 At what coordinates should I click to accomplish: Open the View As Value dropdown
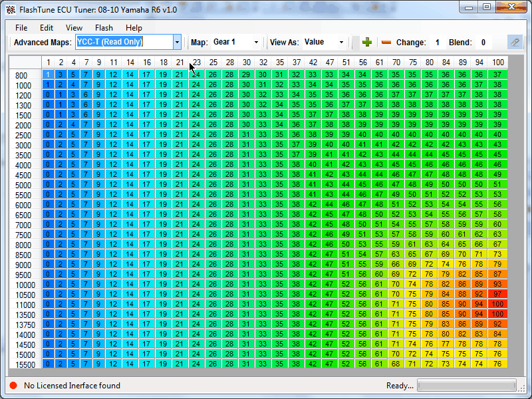click(x=342, y=42)
